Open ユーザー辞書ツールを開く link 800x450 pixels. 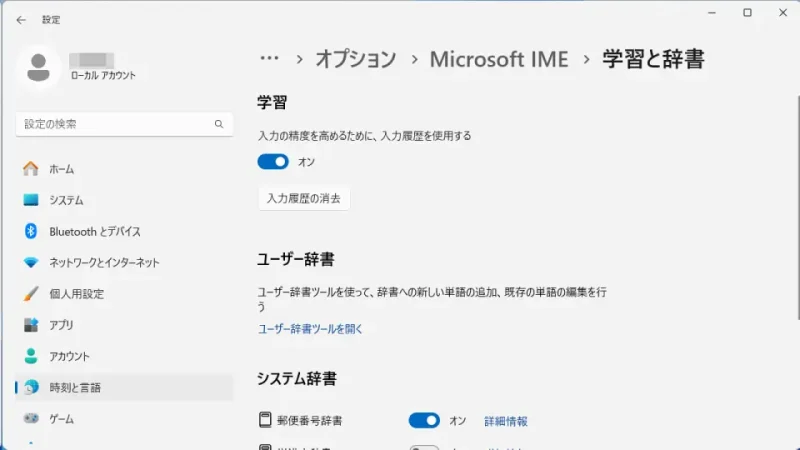(x=310, y=329)
